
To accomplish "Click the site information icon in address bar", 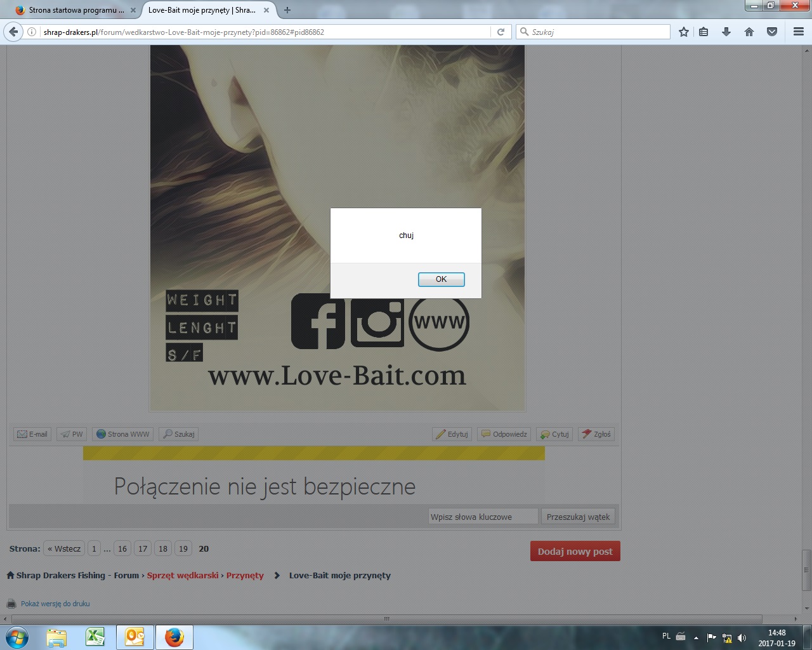I will point(32,32).
